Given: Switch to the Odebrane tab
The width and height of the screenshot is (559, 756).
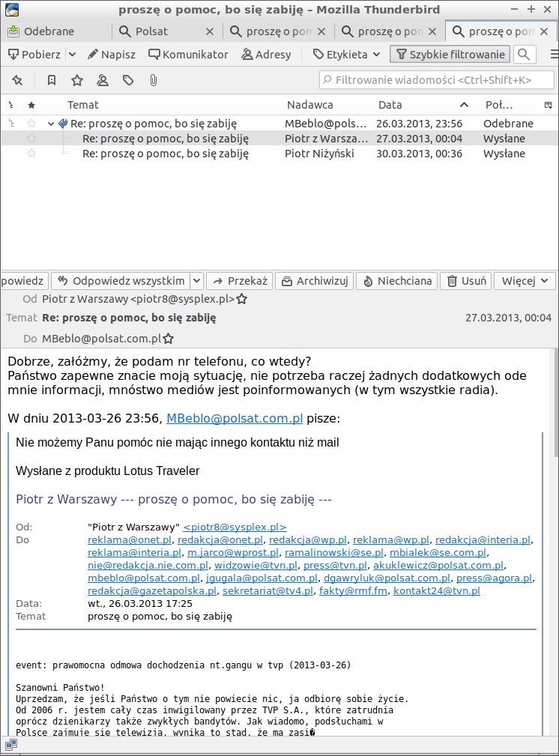Looking at the screenshot, I should click(55, 31).
